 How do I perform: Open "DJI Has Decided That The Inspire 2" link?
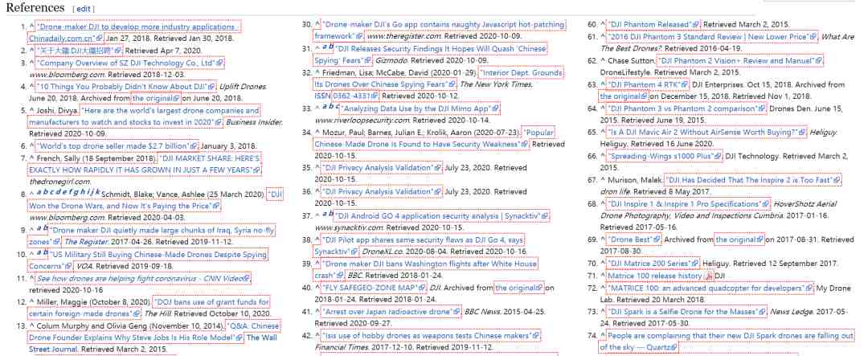point(753,180)
